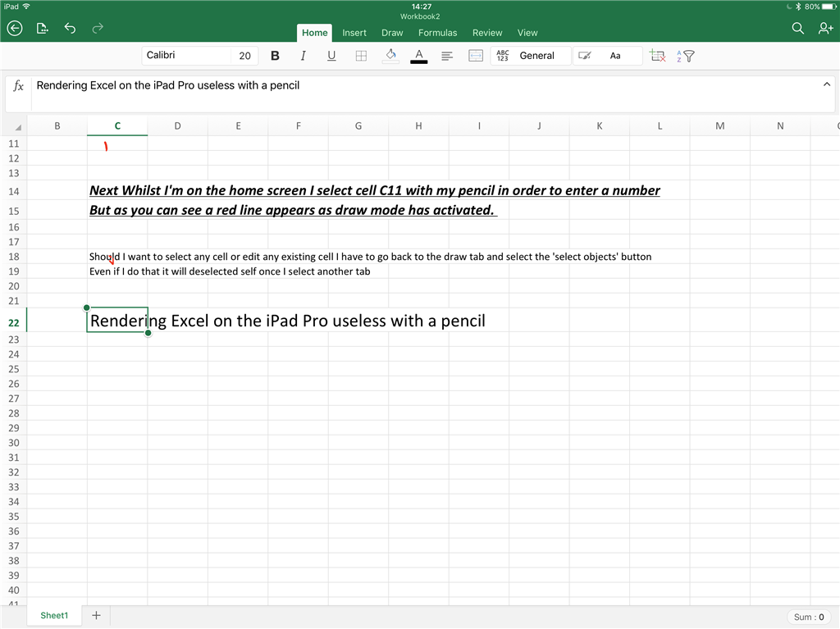This screenshot has height=629, width=840.
Task: Open Insert and Delete cells icon
Action: tap(657, 56)
